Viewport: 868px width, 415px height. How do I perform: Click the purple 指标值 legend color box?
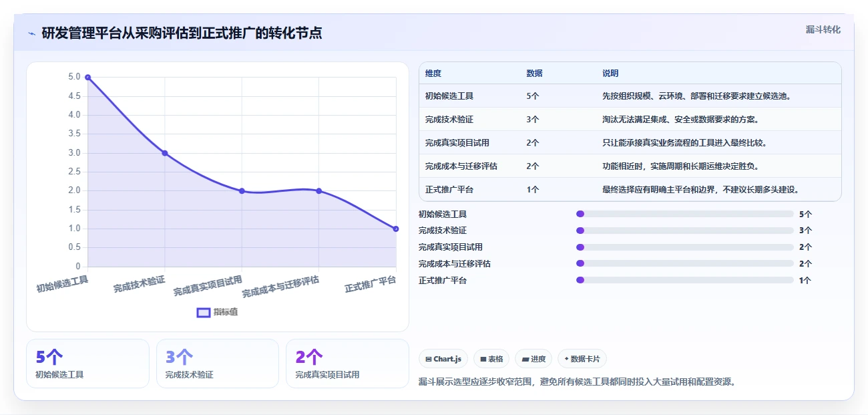coord(204,312)
